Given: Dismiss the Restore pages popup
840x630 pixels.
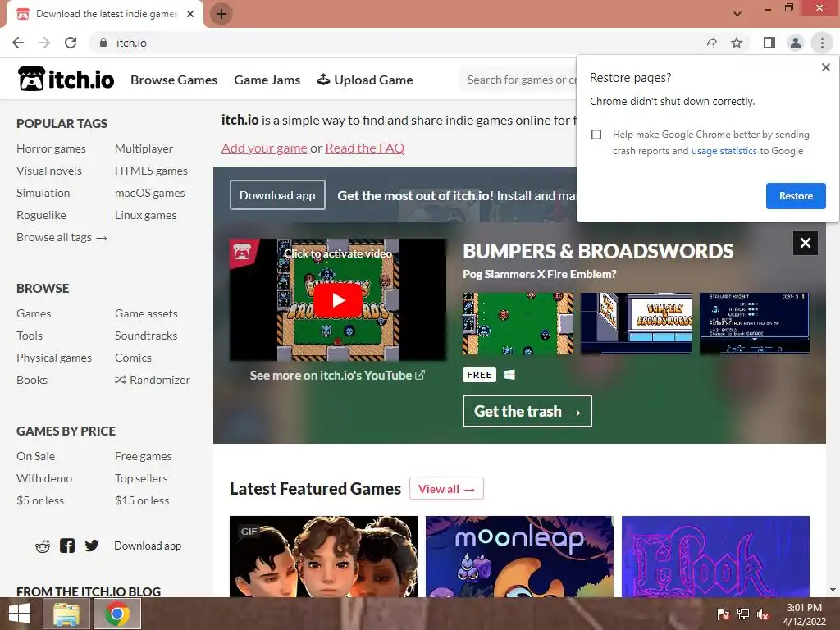Looking at the screenshot, I should pyautogui.click(x=825, y=67).
